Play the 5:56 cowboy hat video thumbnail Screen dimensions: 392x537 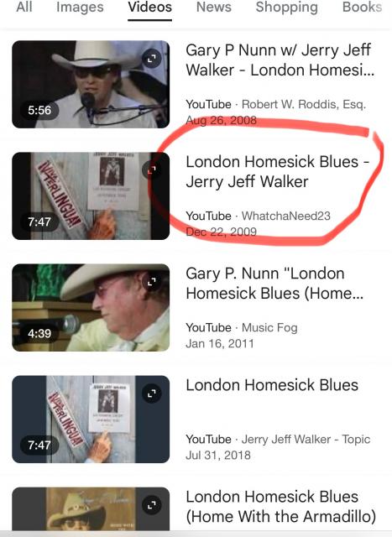91,84
